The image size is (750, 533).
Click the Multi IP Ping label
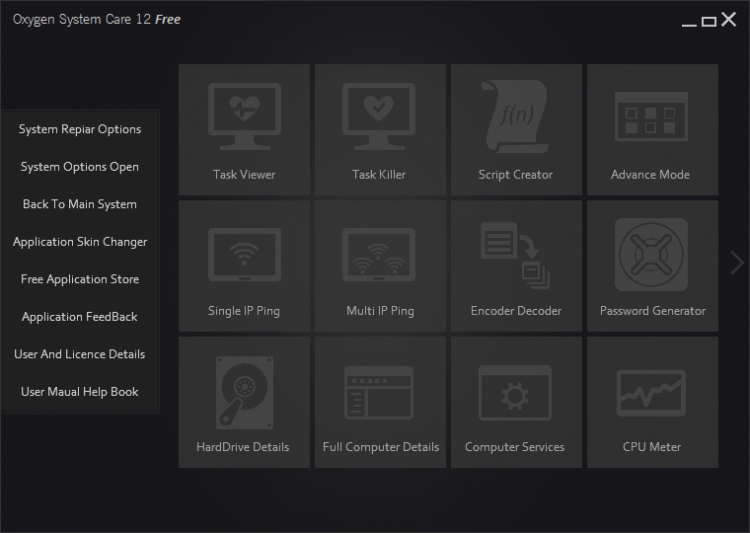click(x=380, y=311)
